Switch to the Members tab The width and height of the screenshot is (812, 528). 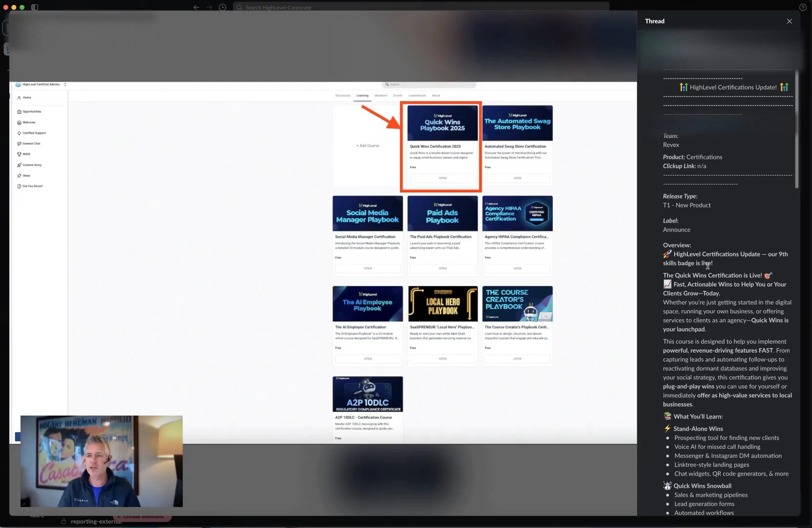click(381, 96)
